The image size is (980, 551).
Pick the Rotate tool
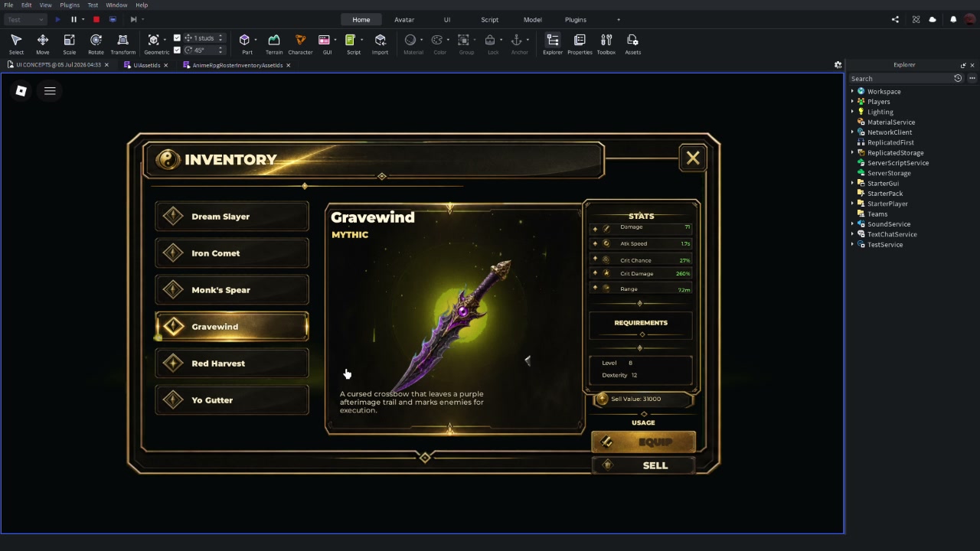[96, 44]
